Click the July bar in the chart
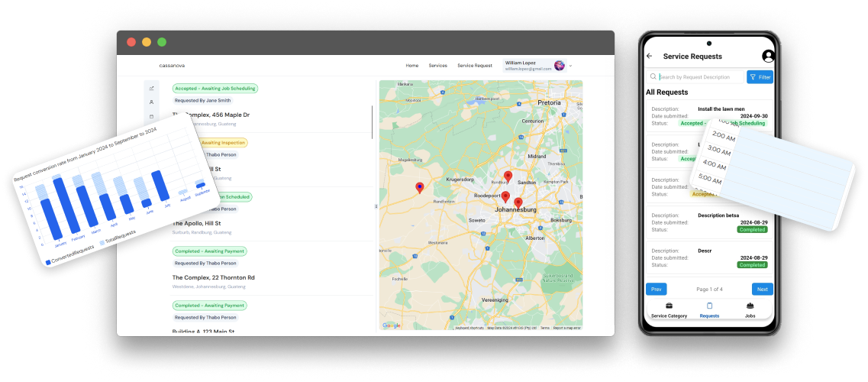The height and width of the screenshot is (382, 868). coord(160,186)
